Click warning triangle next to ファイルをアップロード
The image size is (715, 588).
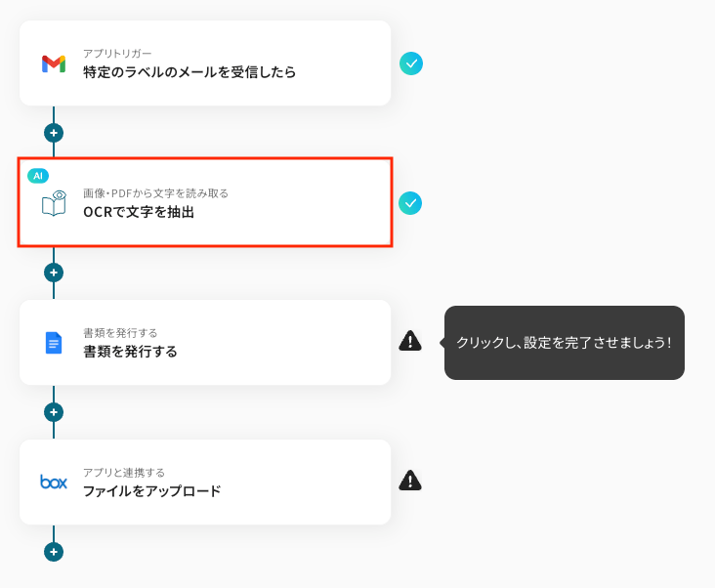tap(410, 481)
